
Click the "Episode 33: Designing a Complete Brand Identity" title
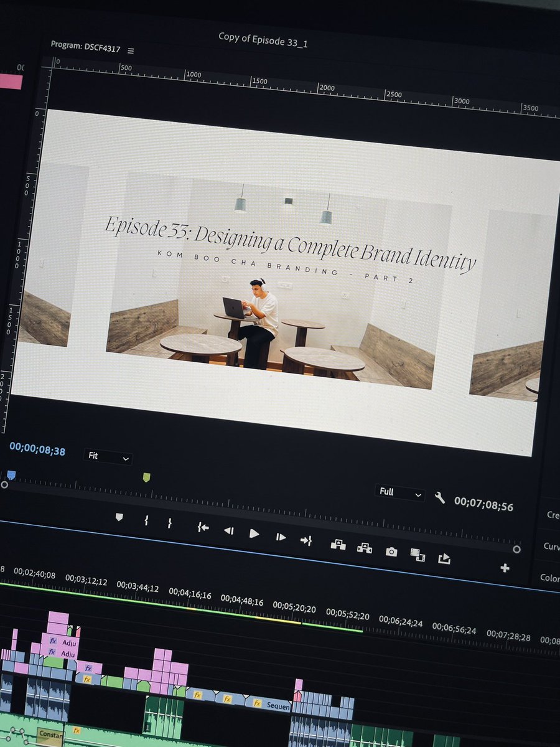[290, 244]
